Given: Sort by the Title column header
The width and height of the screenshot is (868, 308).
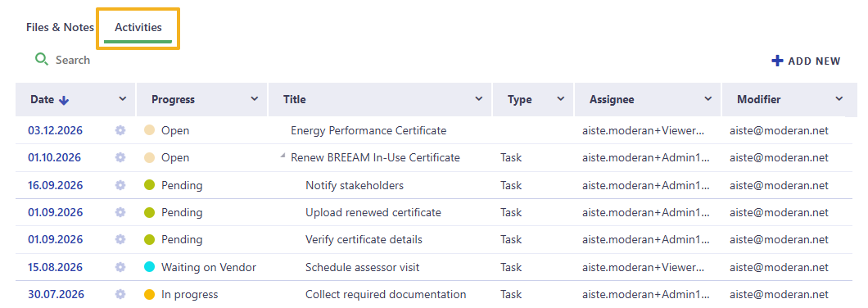Looking at the screenshot, I should tap(295, 100).
